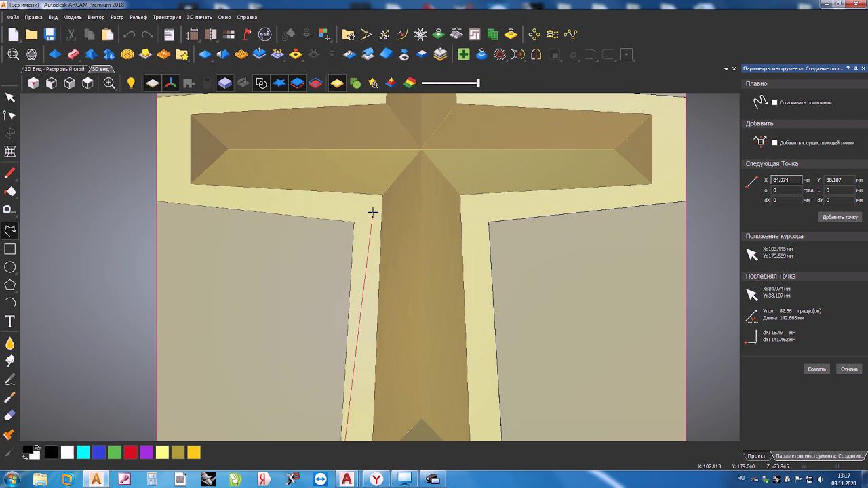Toggle the XYZ origin axes display in 3D view
The width and height of the screenshot is (868, 488).
click(171, 83)
